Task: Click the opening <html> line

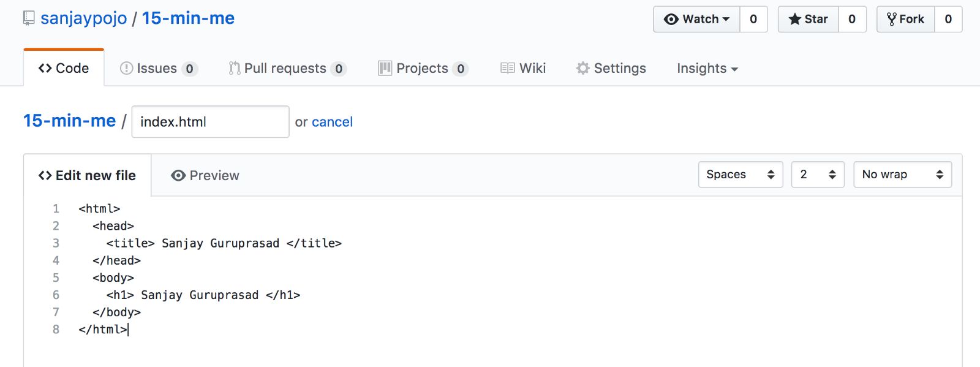Action: pos(99,209)
